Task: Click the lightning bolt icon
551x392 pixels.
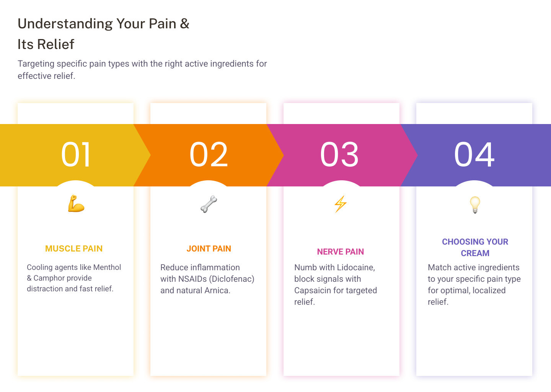Action: pyautogui.click(x=341, y=204)
